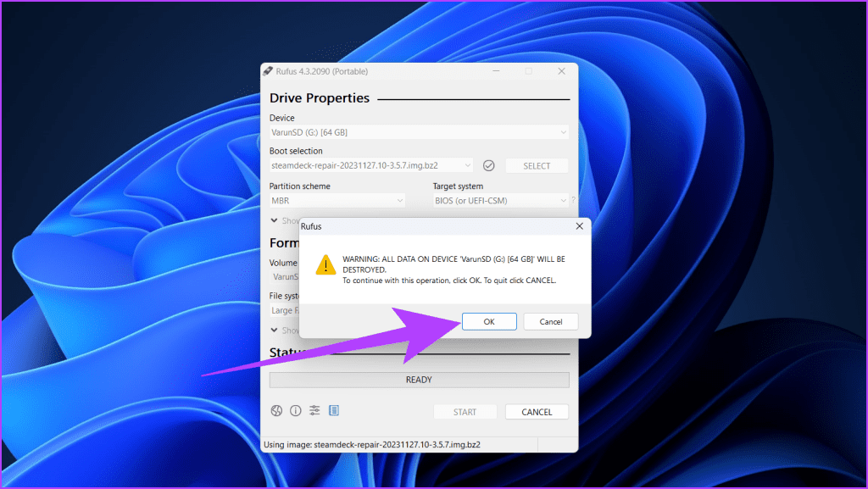Click the yellow warning triangle icon
The width and height of the screenshot is (868, 489).
click(x=325, y=264)
